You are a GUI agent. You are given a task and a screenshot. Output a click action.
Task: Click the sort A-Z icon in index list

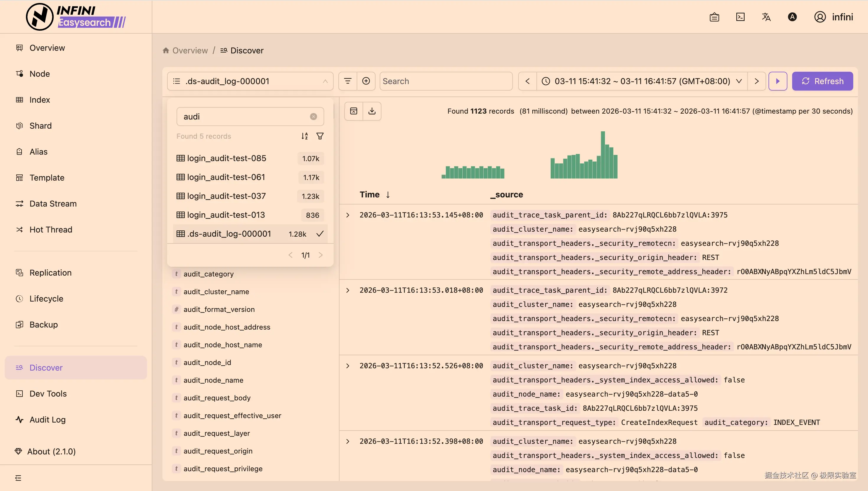305,136
